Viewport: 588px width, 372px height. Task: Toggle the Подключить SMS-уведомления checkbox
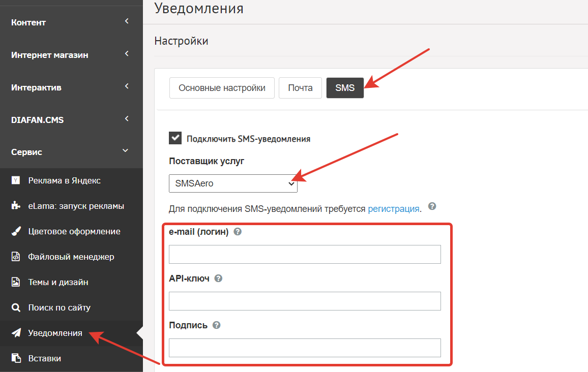pos(175,138)
